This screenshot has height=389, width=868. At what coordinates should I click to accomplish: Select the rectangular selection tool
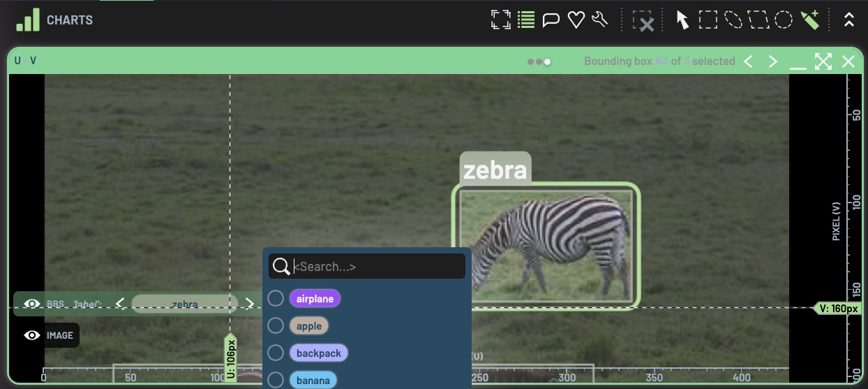[708, 20]
